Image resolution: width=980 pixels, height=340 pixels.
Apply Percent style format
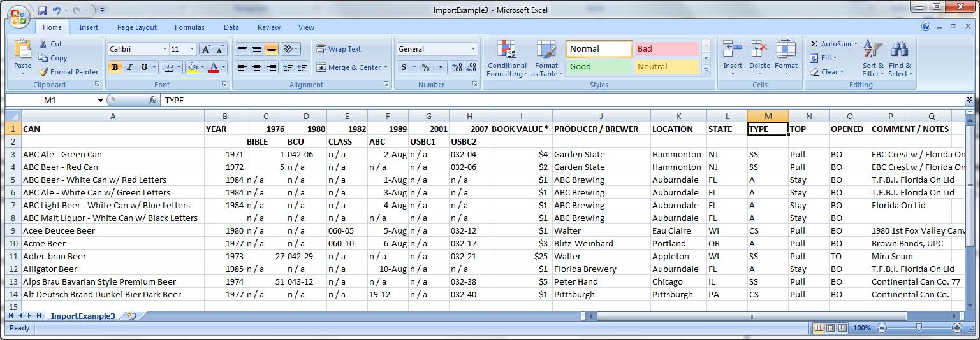425,67
